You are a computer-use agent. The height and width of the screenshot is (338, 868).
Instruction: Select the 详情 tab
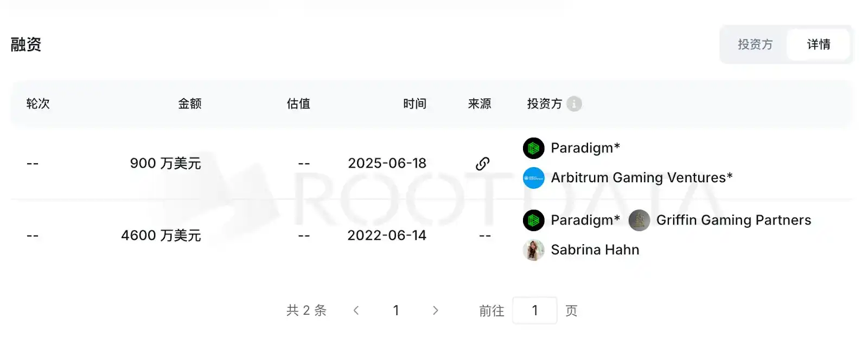[819, 44]
